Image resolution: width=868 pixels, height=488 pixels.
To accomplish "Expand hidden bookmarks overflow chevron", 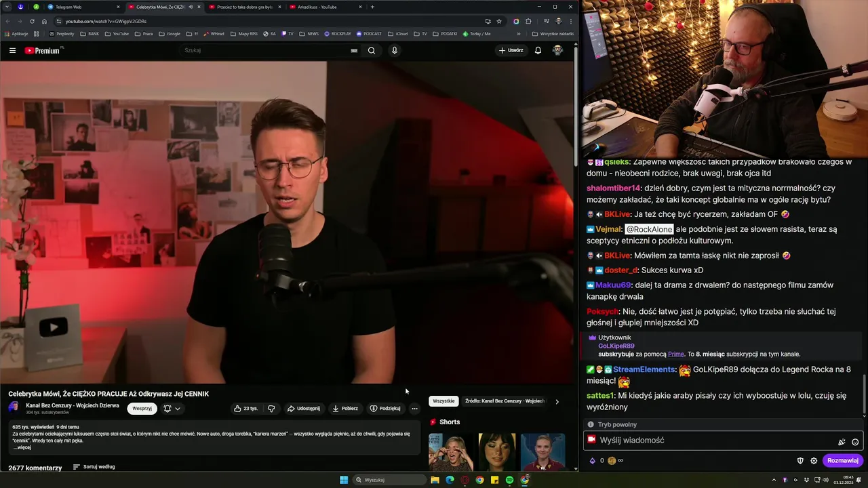I will pos(519,33).
